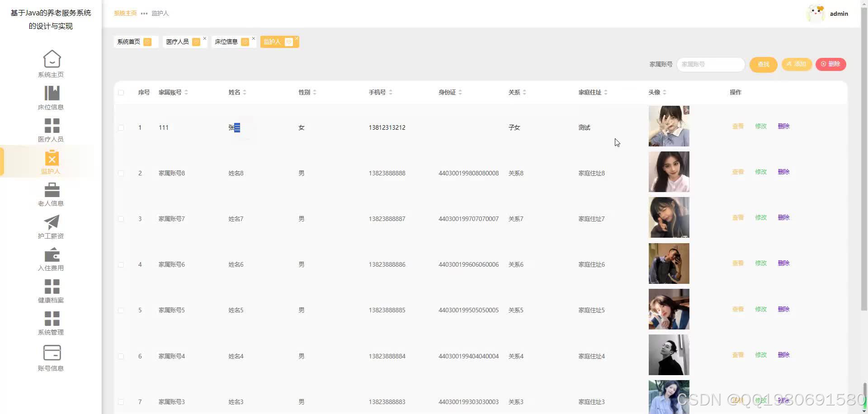Focus the 家属账号 search input field

click(711, 64)
